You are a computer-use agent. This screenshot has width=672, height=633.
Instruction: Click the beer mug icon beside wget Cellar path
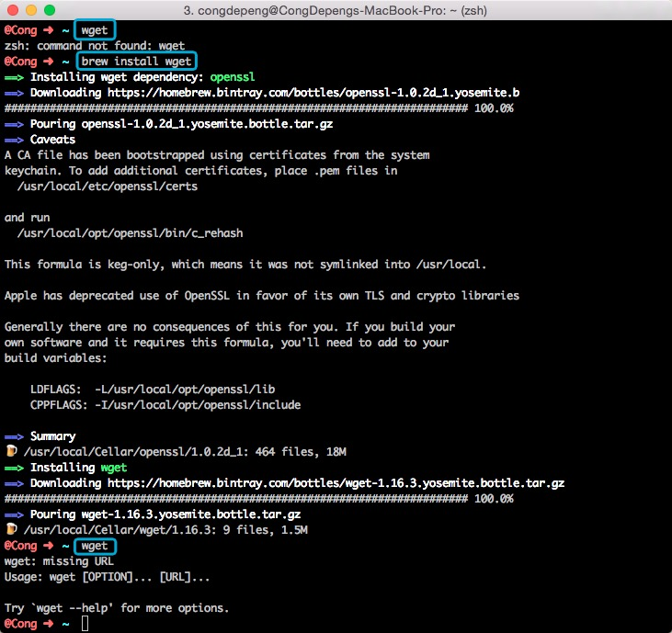pyautogui.click(x=12, y=529)
